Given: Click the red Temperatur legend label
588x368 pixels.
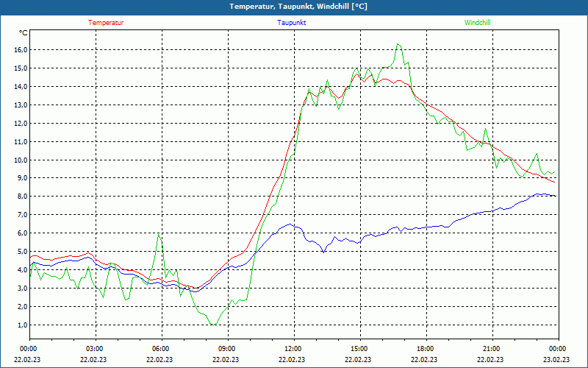Looking at the screenshot, I should pyautogui.click(x=106, y=23).
